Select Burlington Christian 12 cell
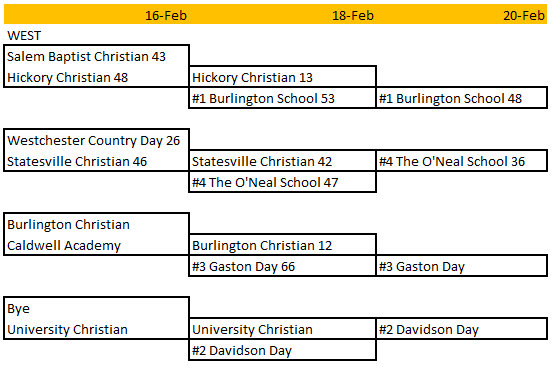Screen dimensions: 560x370 click(282, 245)
